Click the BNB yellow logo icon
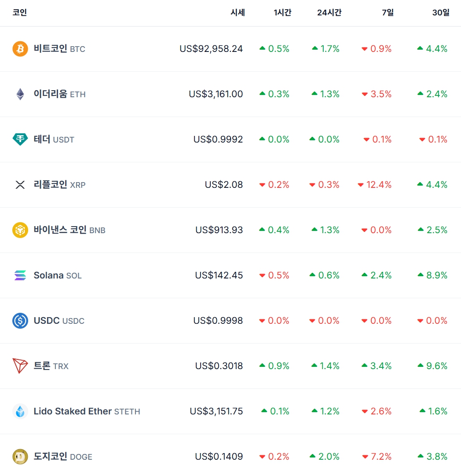Image resolution: width=461 pixels, height=476 pixels. (x=20, y=230)
